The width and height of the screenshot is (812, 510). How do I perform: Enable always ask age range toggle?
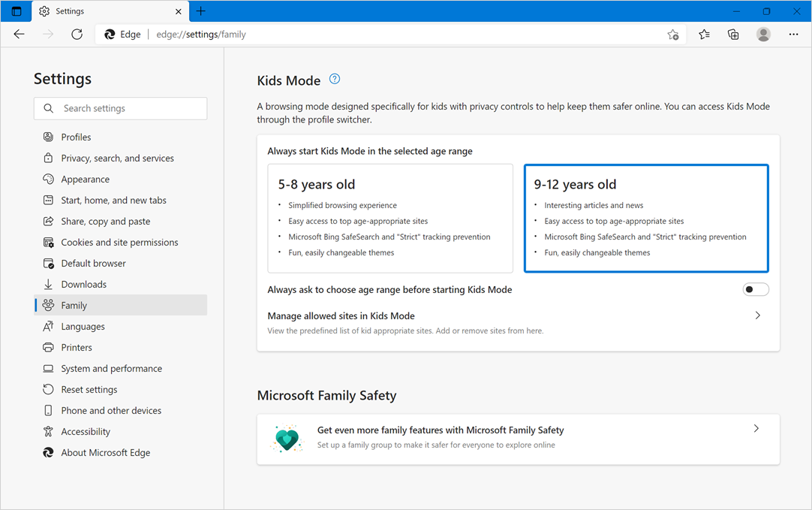click(755, 290)
